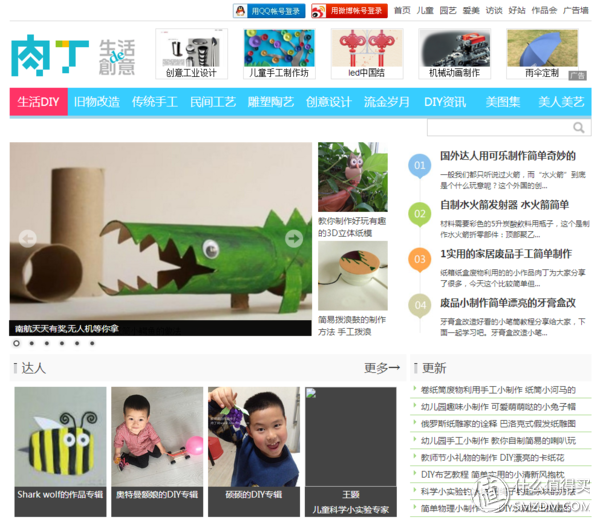Click the orange 03 numbered circle icon
The width and height of the screenshot is (600, 523).
point(420,259)
